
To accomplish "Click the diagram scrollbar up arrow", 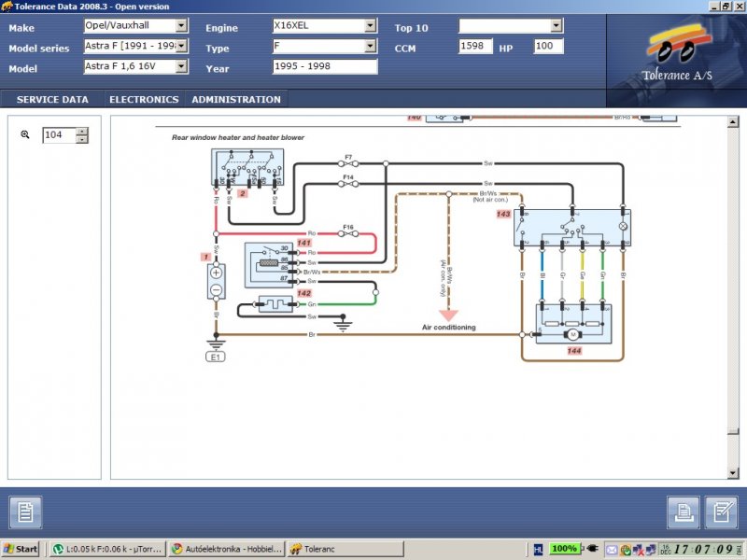I will [733, 122].
